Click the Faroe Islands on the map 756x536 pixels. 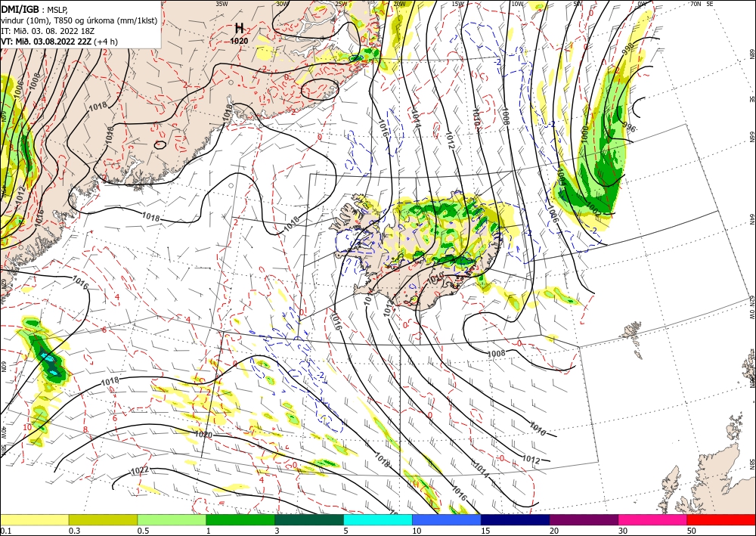coord(633,338)
